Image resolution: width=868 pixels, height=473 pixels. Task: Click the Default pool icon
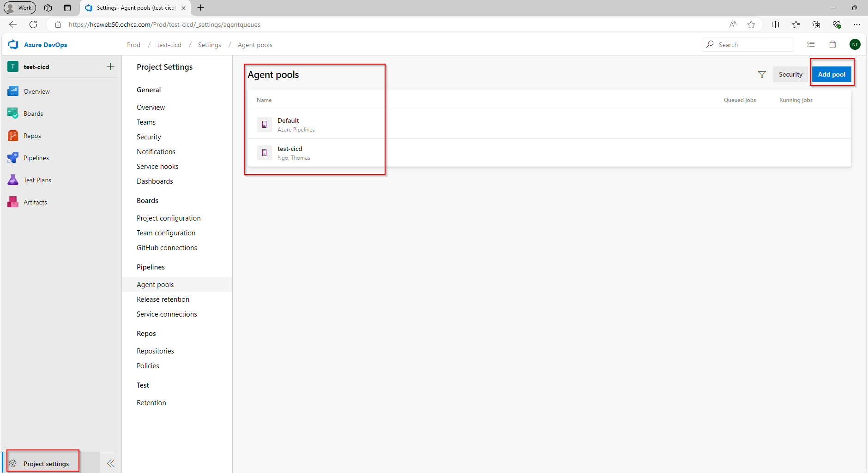(x=264, y=125)
